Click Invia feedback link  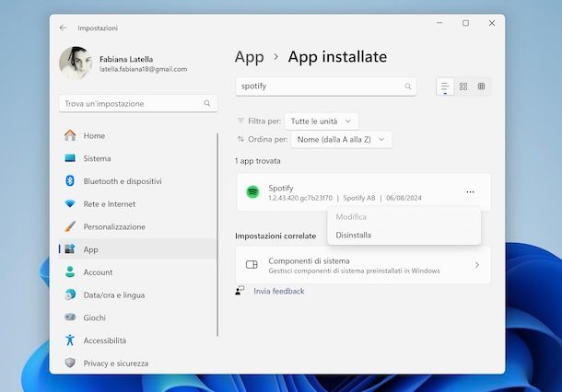(279, 291)
